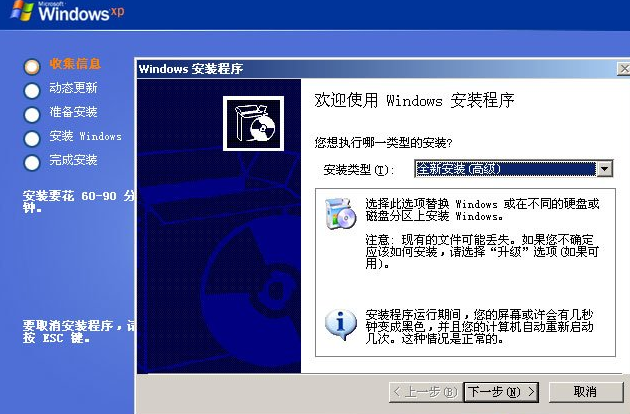Click the greyed-out 上一步(B) button
630x414 pixels.
coord(425,391)
